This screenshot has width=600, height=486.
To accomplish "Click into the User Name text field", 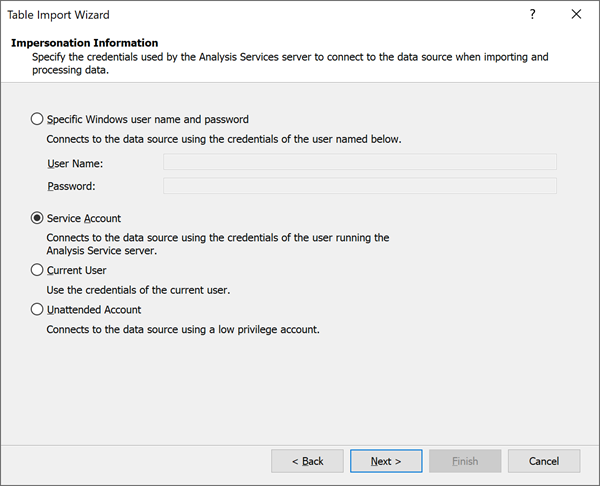I will click(360, 162).
